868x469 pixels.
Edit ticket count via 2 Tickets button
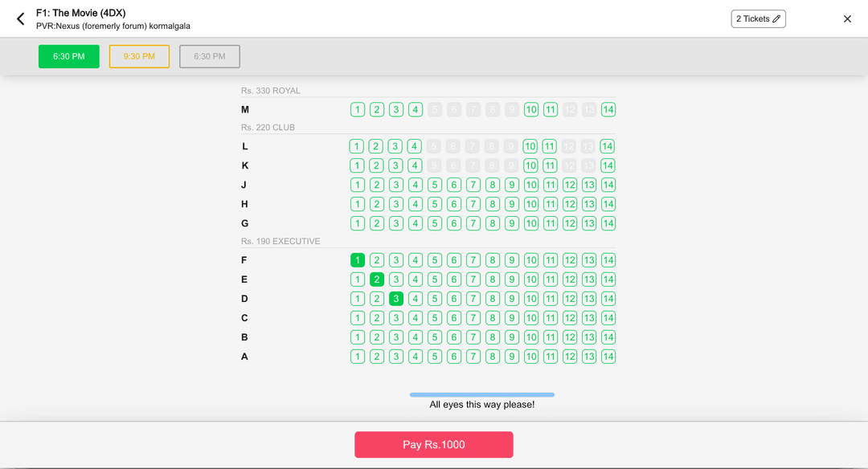(758, 19)
